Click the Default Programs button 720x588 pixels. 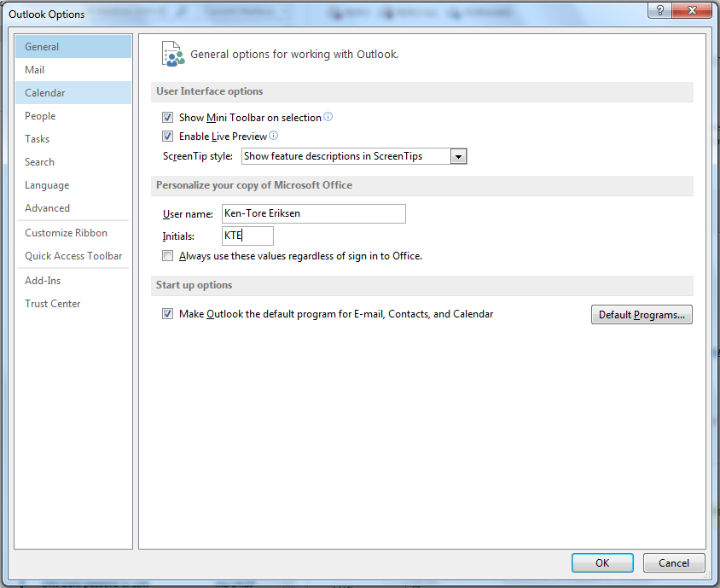pyautogui.click(x=642, y=315)
